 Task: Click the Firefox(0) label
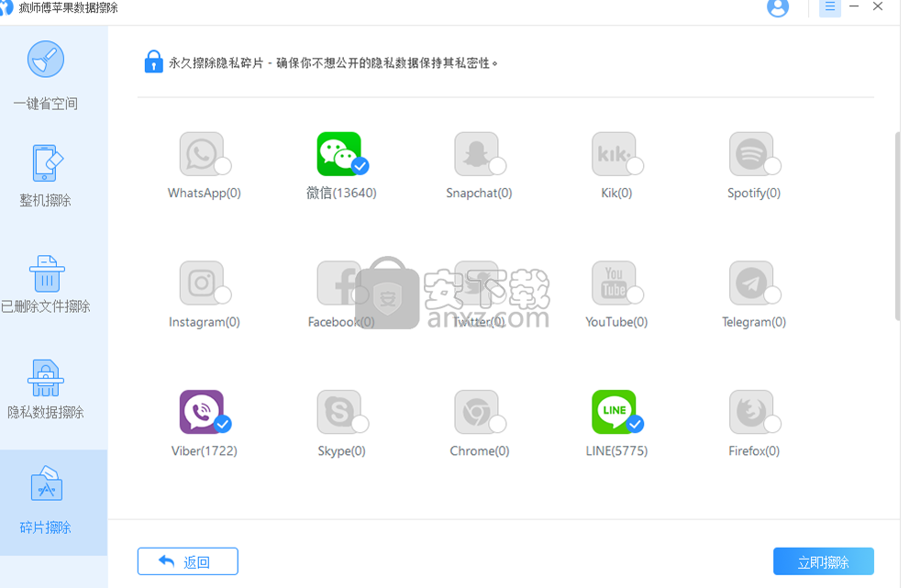click(x=754, y=451)
